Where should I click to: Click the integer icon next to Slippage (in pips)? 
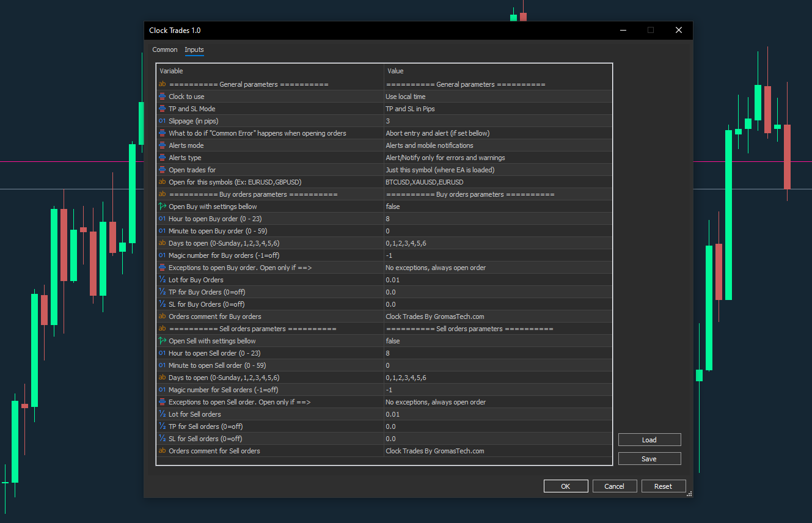pos(162,121)
